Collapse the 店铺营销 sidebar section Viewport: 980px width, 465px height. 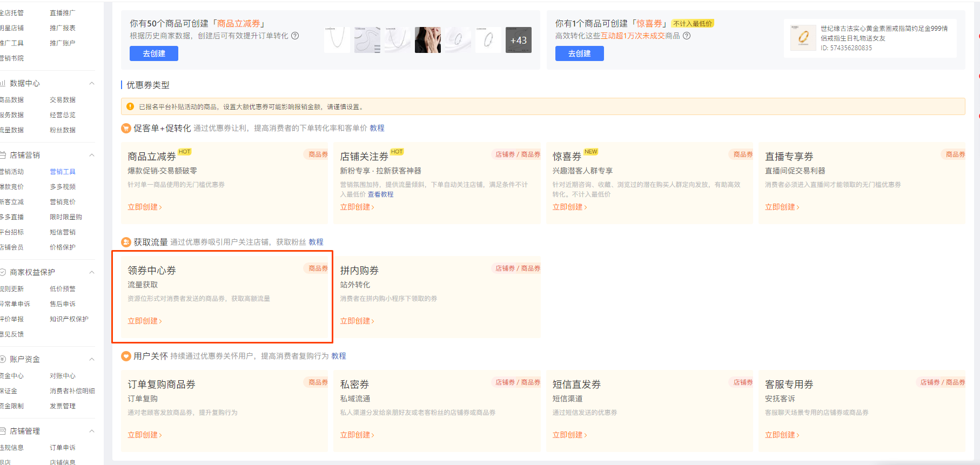(92, 156)
